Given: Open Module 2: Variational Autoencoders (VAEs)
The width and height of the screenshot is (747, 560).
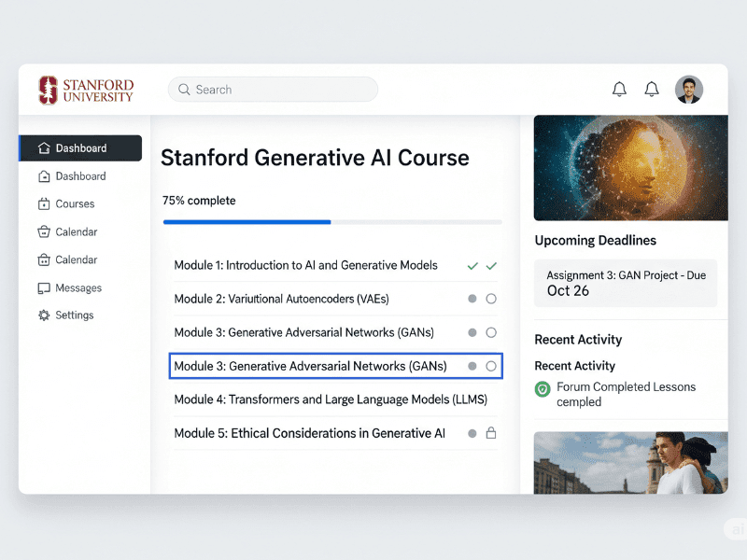Looking at the screenshot, I should [335, 299].
